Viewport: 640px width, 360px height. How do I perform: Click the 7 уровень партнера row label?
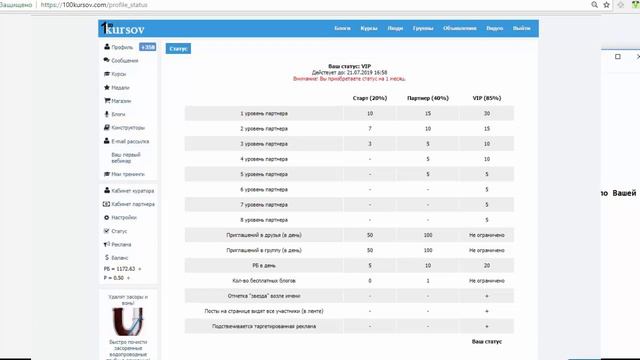coord(264,204)
